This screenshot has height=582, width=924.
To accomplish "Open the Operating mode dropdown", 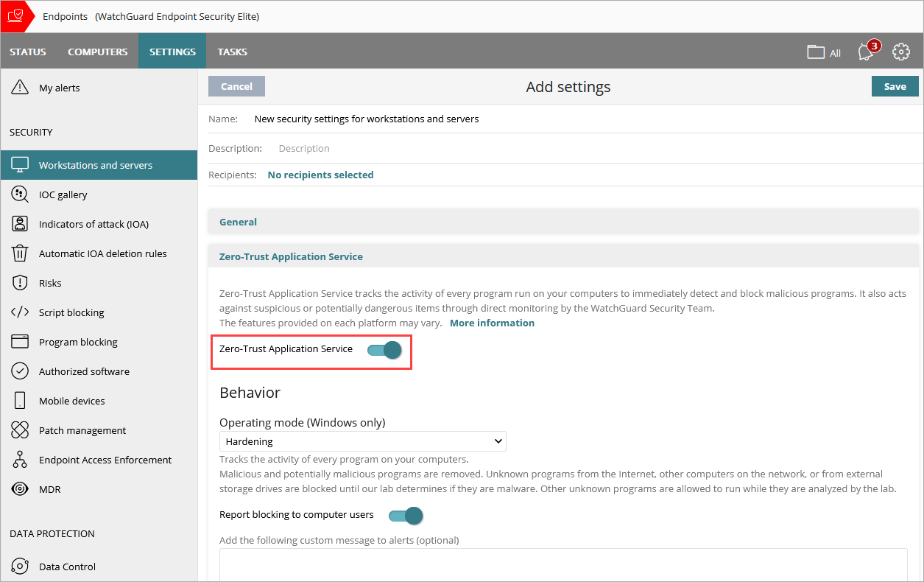I will 362,441.
